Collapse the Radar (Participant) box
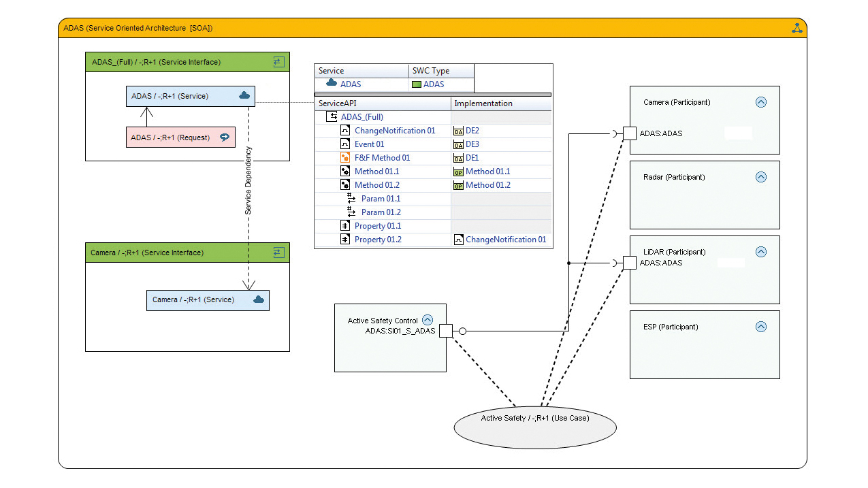 pos(761,177)
